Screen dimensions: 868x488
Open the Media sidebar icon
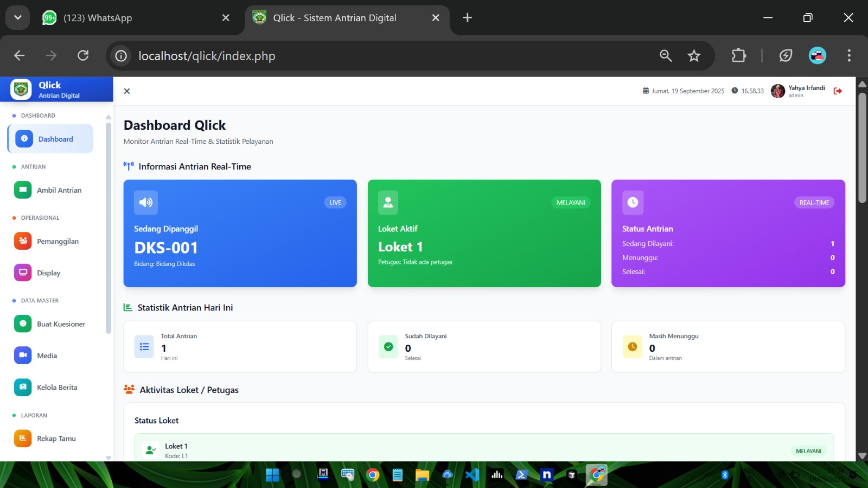(23, 356)
